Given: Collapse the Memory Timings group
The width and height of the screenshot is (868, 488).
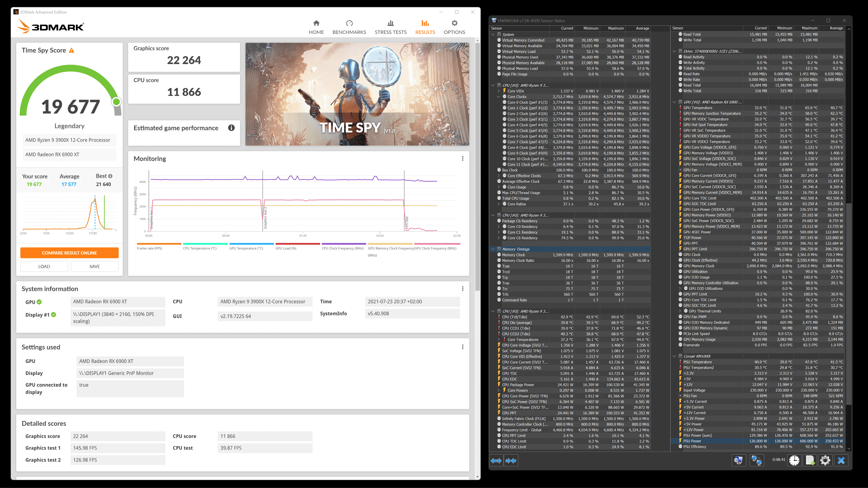Looking at the screenshot, I should (493, 249).
